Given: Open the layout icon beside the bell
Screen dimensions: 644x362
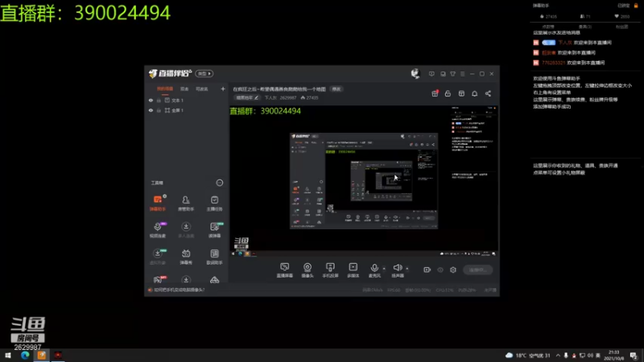Looking at the screenshot, I should click(x=461, y=93).
